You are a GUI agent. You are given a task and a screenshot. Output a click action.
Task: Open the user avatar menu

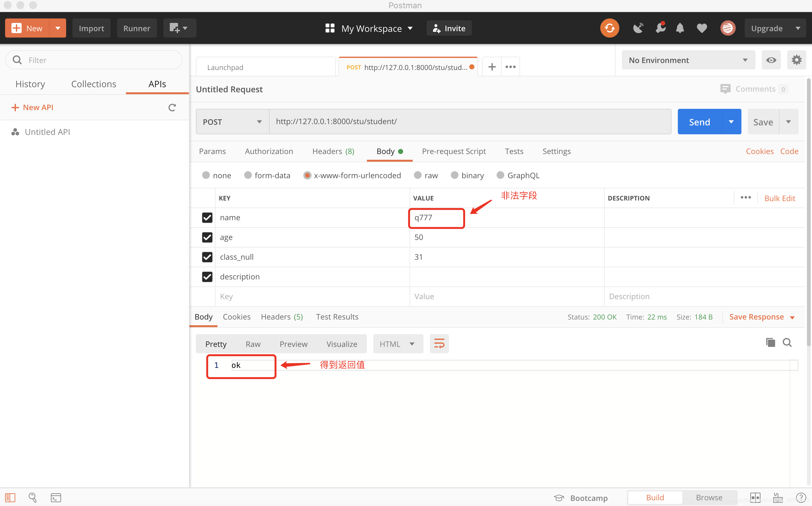(727, 28)
